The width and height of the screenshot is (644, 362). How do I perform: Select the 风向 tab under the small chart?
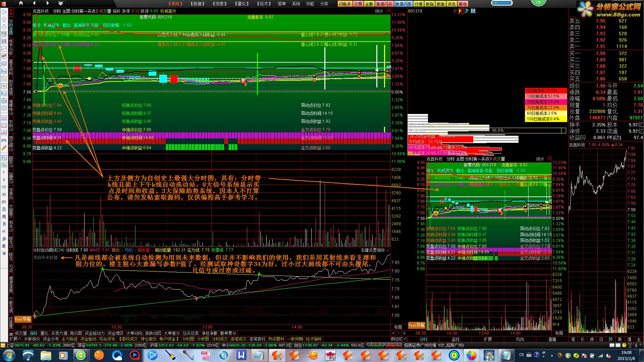pos(520,339)
